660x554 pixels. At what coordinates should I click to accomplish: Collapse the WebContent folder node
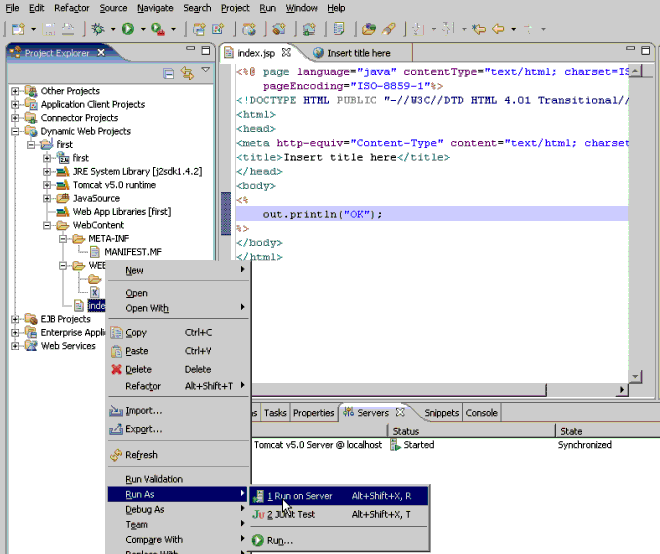coord(47,226)
